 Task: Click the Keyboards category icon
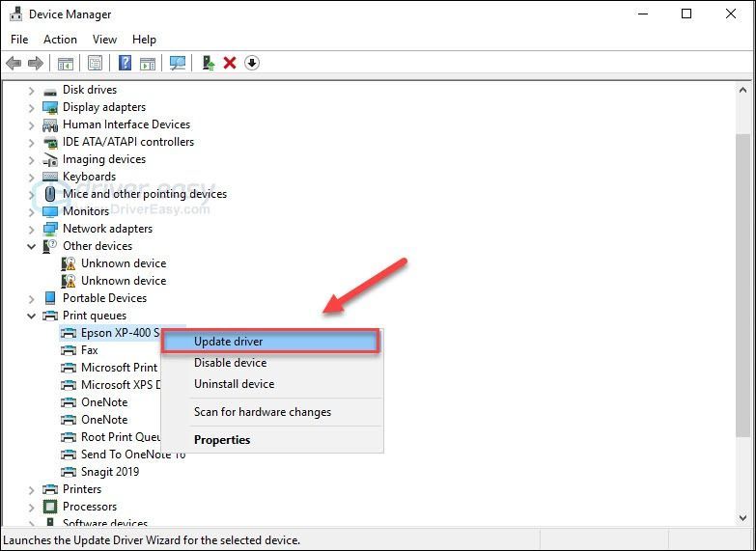point(50,177)
